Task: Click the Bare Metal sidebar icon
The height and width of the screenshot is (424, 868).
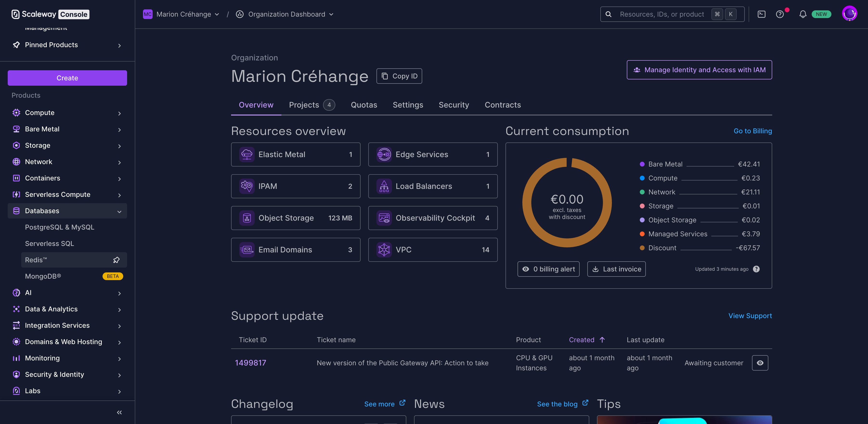Action: point(16,129)
